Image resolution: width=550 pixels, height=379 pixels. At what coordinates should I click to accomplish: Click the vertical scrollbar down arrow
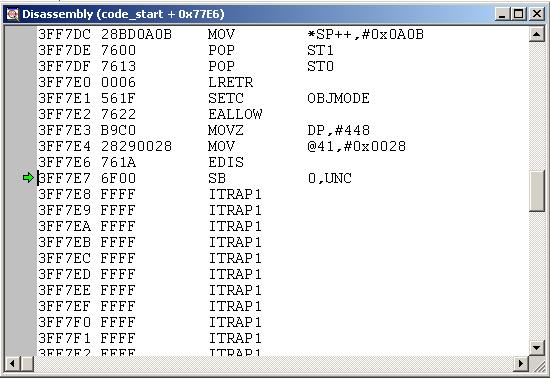(x=537, y=348)
